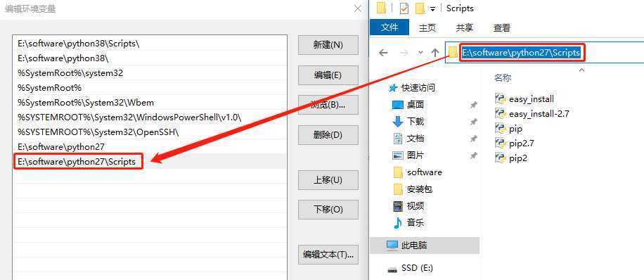The width and height of the screenshot is (644, 280).
Task: Select the E:\software\python27\Scripts list entry
Action: [150, 162]
